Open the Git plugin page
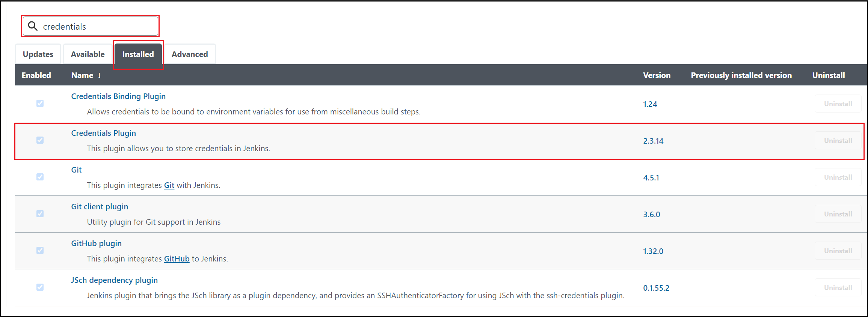The width and height of the screenshot is (868, 317). coord(76,170)
